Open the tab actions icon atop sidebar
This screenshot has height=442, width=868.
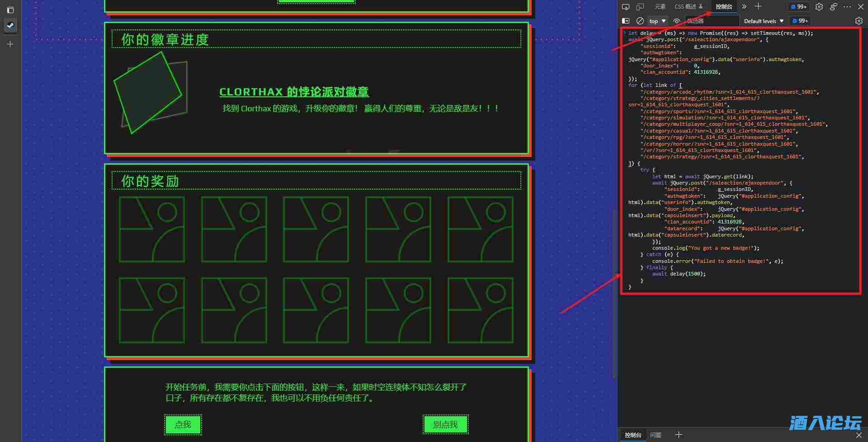(x=10, y=10)
